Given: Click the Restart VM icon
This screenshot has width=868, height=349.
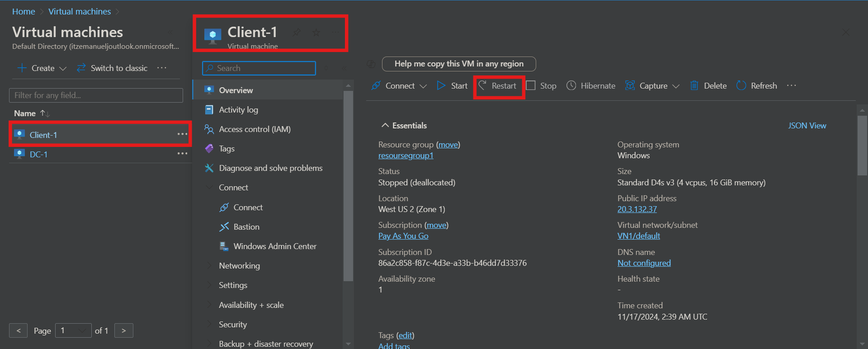Looking at the screenshot, I should pos(482,85).
